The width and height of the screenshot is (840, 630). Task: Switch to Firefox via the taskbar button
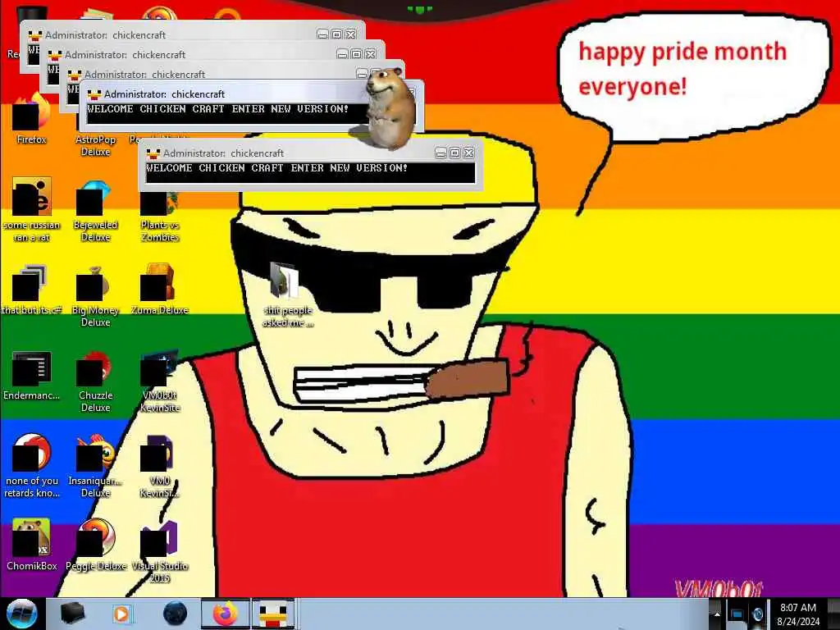[225, 614]
